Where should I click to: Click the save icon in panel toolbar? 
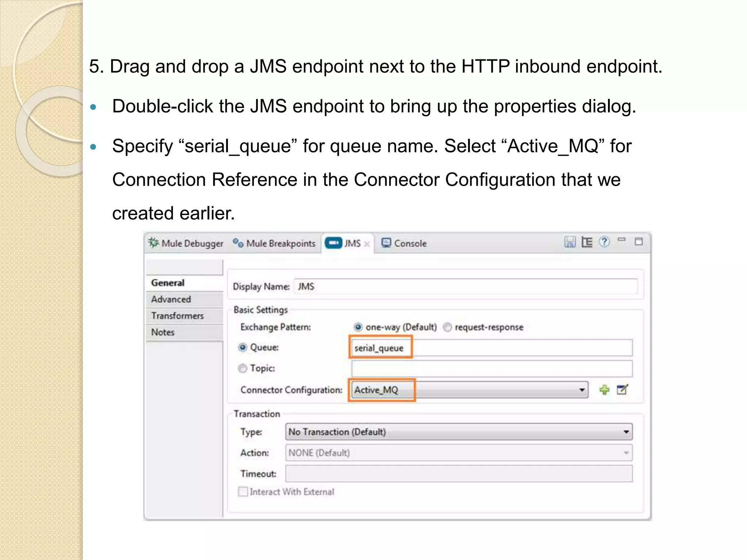coord(570,242)
